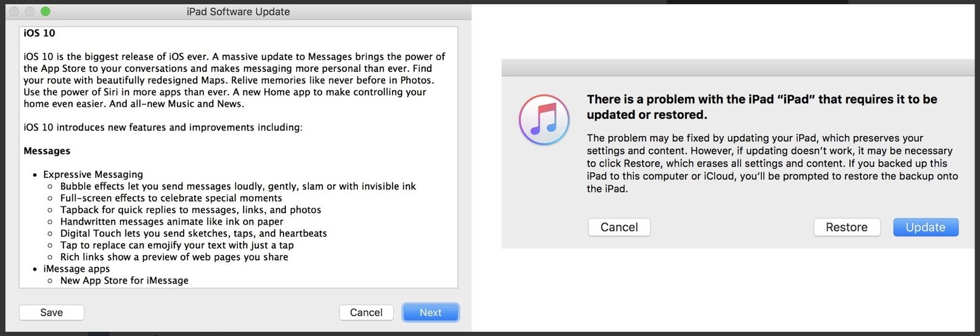The height and width of the screenshot is (336, 980).
Task: Click 'Full-screen effects to celebrate' line
Action: [171, 198]
